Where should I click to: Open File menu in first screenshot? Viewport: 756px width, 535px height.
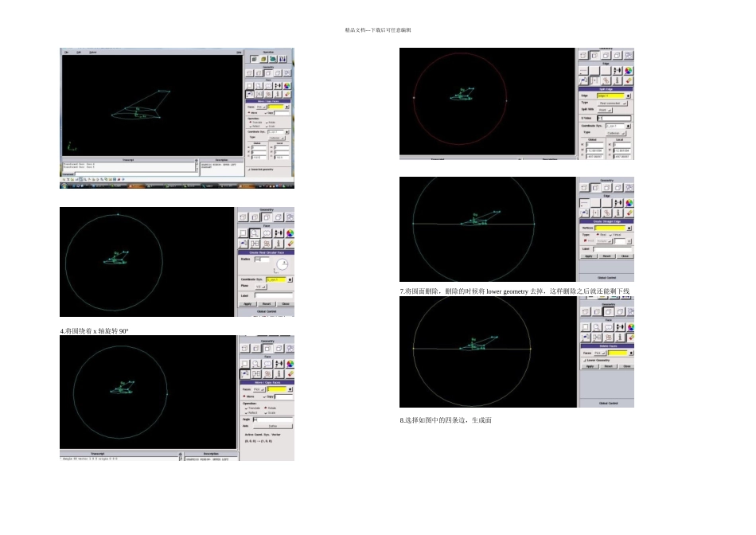pyautogui.click(x=67, y=52)
